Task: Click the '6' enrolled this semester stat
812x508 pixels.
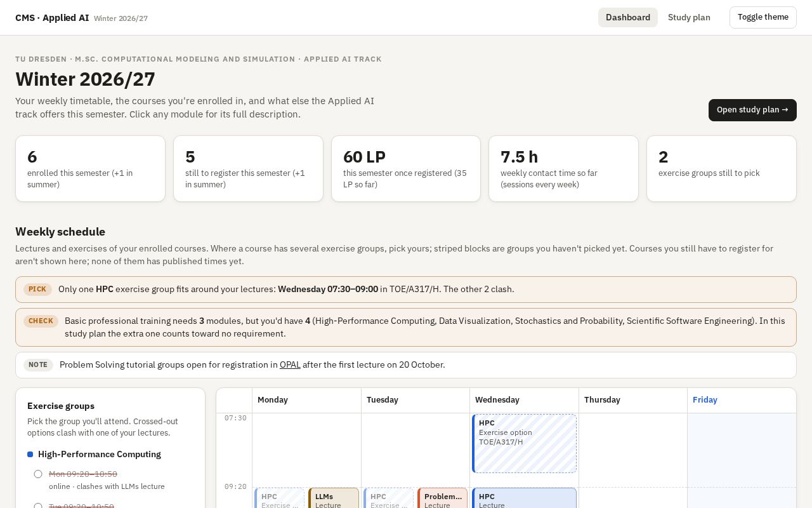Action: tap(90, 168)
